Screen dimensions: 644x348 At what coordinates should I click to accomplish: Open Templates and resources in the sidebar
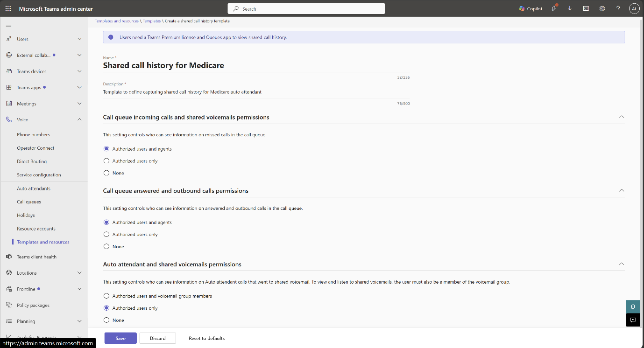coord(43,242)
